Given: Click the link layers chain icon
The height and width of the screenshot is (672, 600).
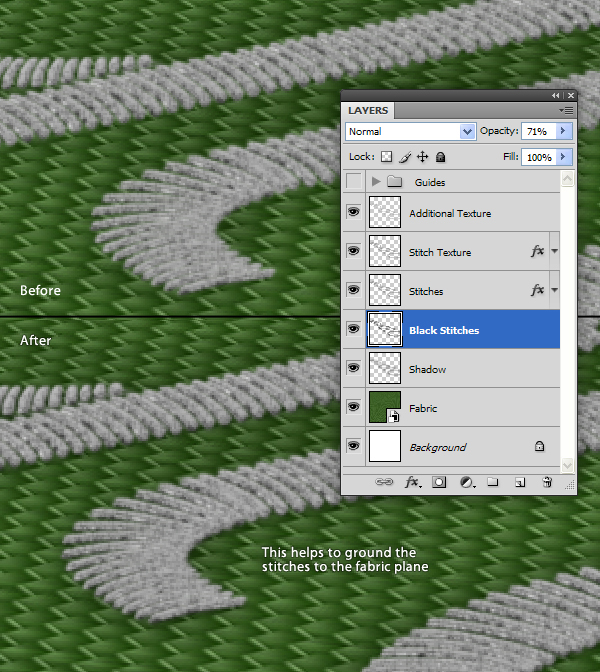Looking at the screenshot, I should pos(384,482).
